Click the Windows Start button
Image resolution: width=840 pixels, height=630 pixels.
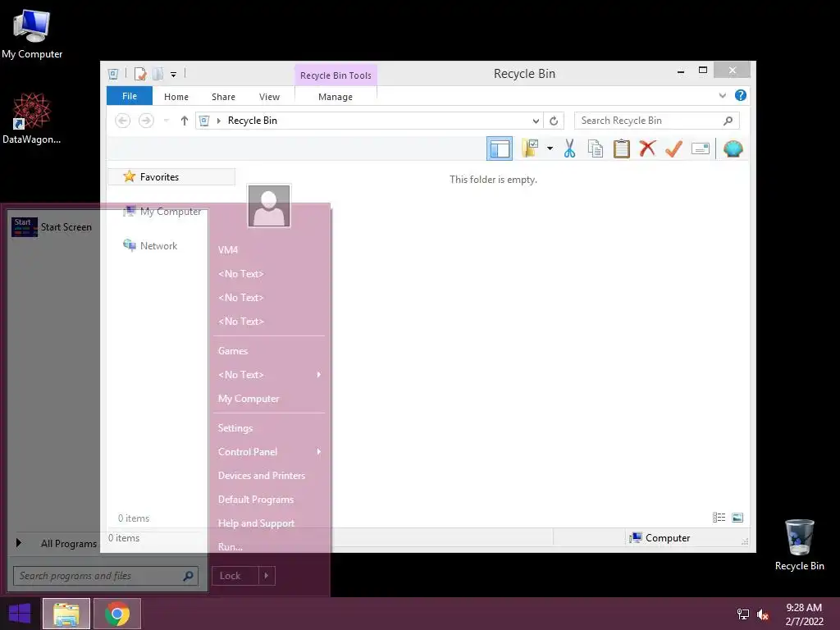[x=20, y=614]
